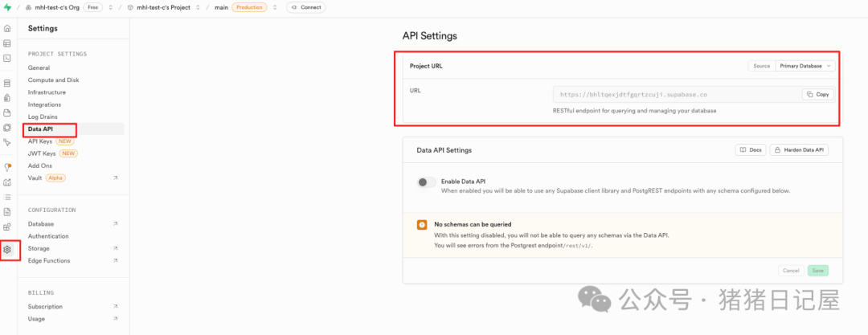Open the SQL Editor sidebar icon
Screen dimensions: 868x335
7,58
